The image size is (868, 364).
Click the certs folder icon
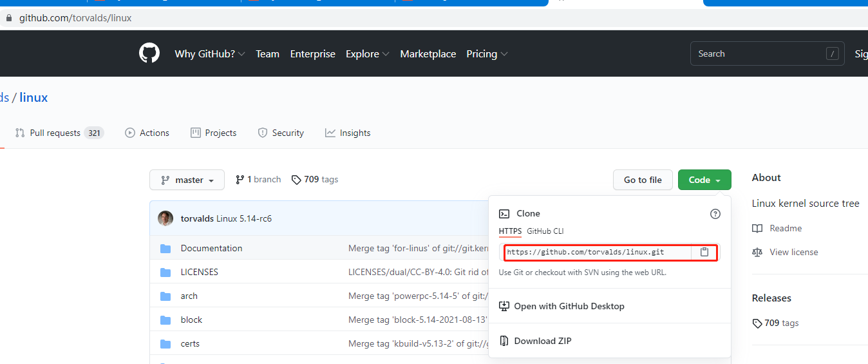(x=165, y=344)
